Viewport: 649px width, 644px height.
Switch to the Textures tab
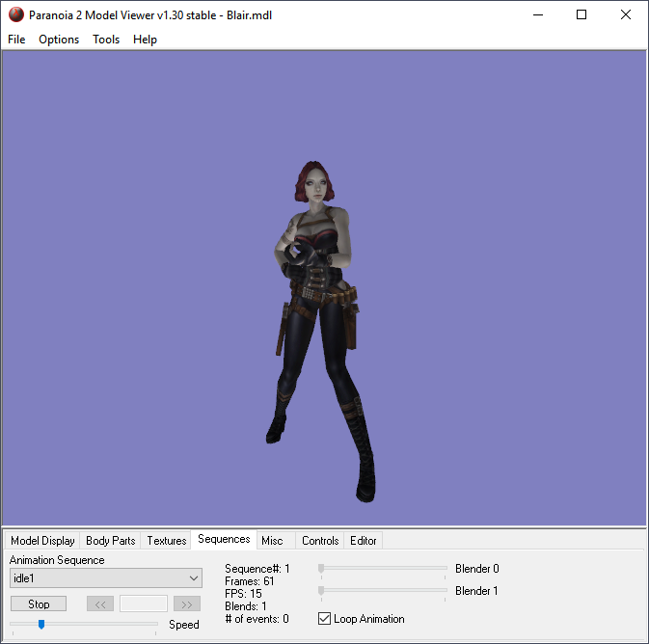coord(167,541)
